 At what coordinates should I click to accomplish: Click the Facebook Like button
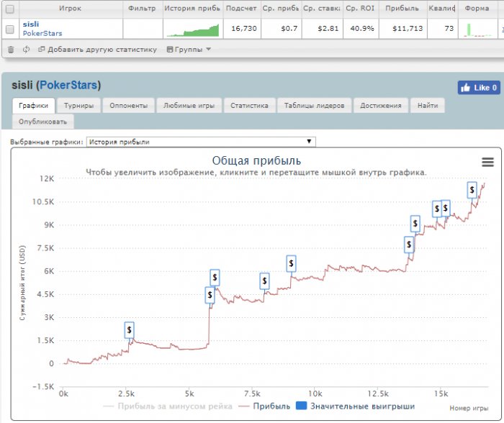point(479,88)
